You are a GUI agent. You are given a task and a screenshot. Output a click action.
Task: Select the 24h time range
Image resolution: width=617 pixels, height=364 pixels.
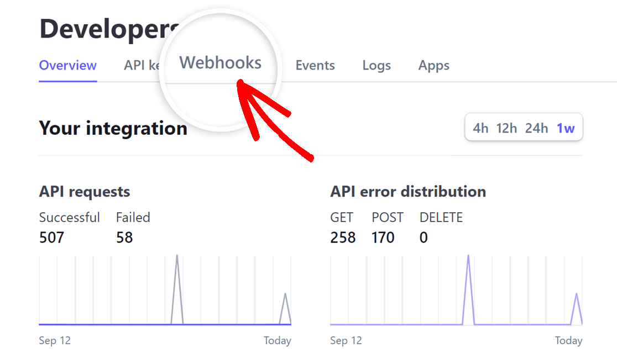click(536, 128)
